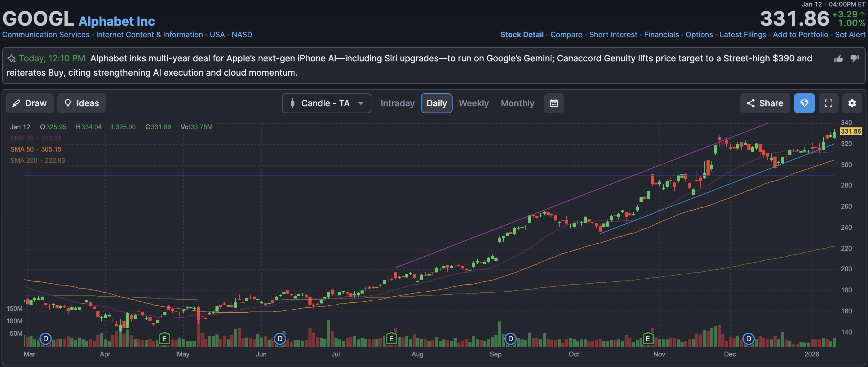Click the earnings E marker near Nov
Image resolution: width=868 pixels, height=367 pixels.
click(648, 338)
